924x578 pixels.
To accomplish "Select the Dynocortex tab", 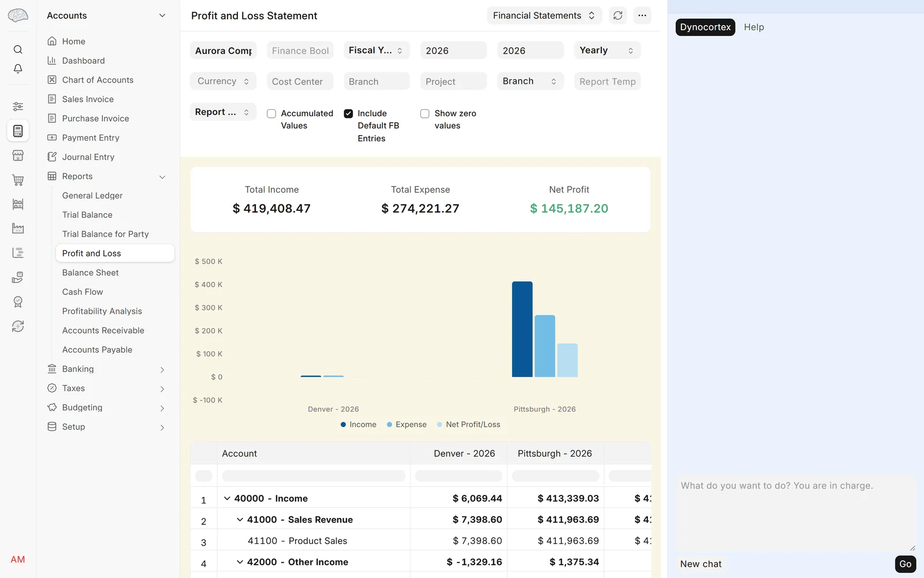I will tap(705, 27).
